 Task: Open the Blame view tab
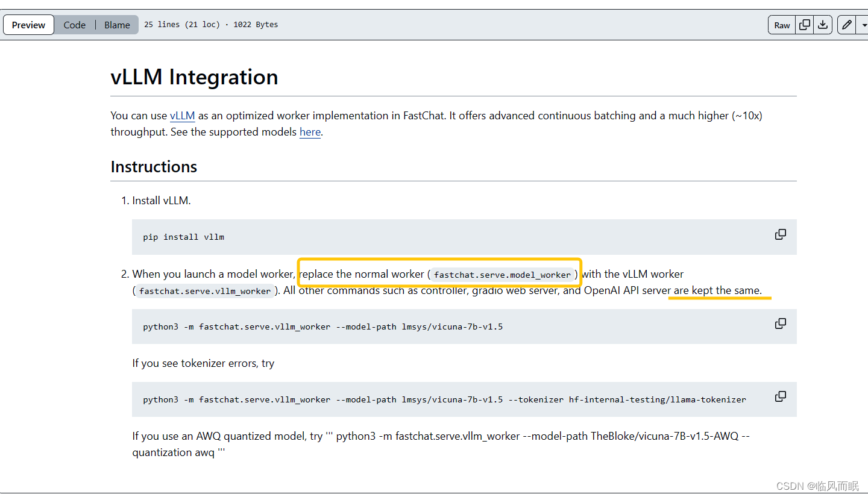[x=117, y=25]
